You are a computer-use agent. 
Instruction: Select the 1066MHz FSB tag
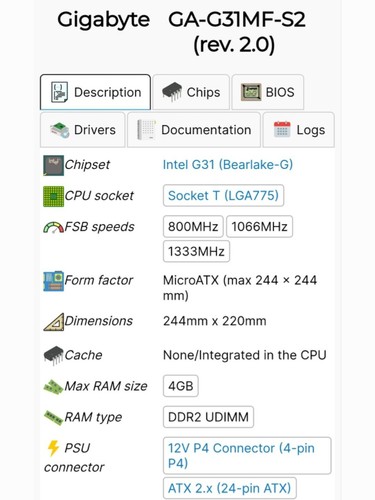click(260, 227)
